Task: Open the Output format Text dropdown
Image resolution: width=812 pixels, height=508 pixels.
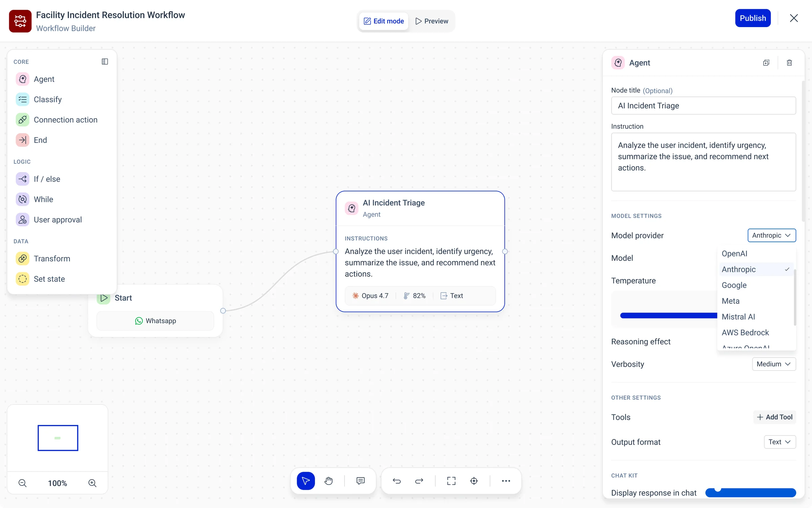Action: click(x=780, y=442)
